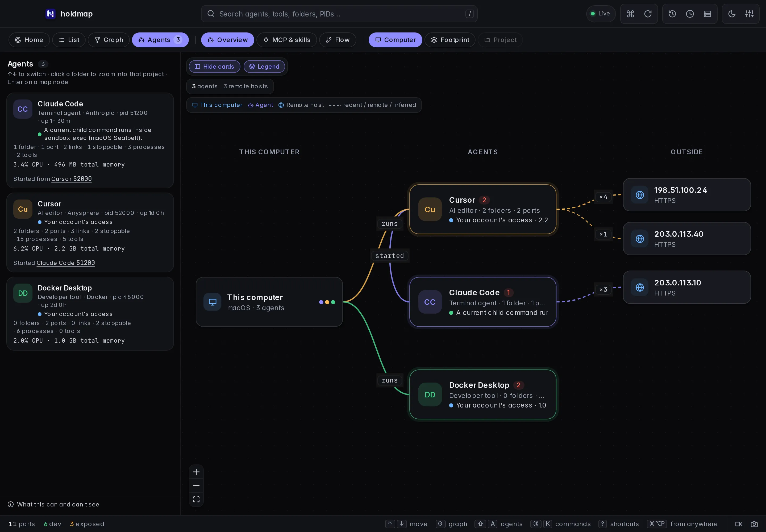The height and width of the screenshot is (532, 766).
Task: Select the 203.0.113.10 remote host node
Action: (x=687, y=287)
